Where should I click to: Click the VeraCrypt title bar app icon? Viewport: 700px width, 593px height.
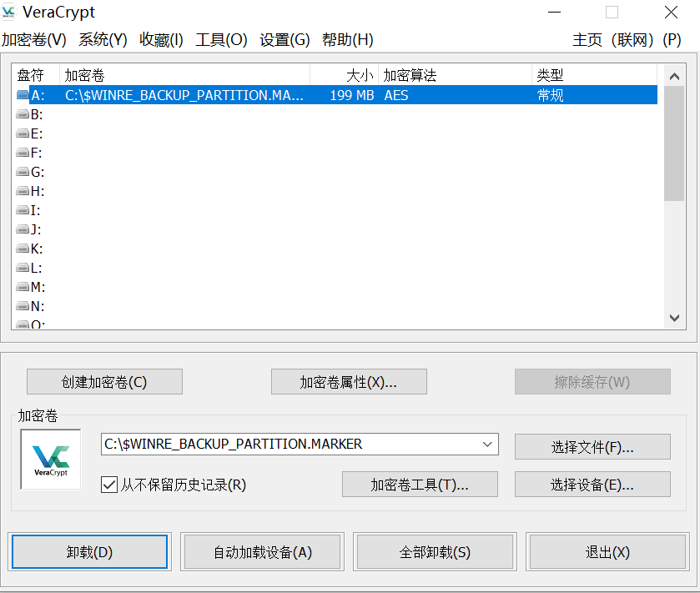coord(10,13)
